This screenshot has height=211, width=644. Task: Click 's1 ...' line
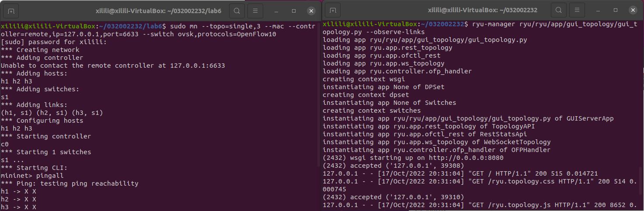(x=13, y=160)
